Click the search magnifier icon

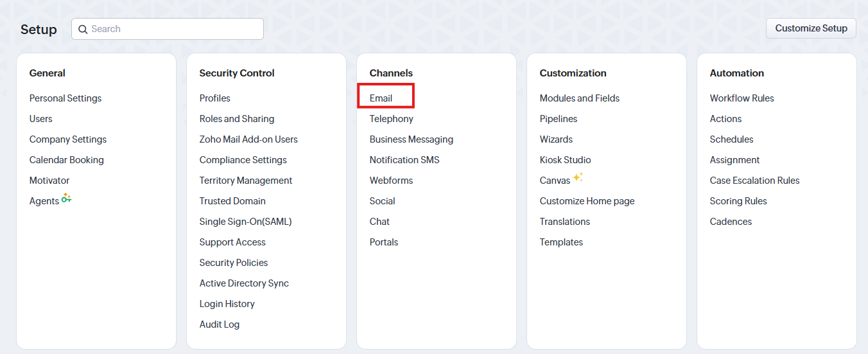[x=83, y=29]
